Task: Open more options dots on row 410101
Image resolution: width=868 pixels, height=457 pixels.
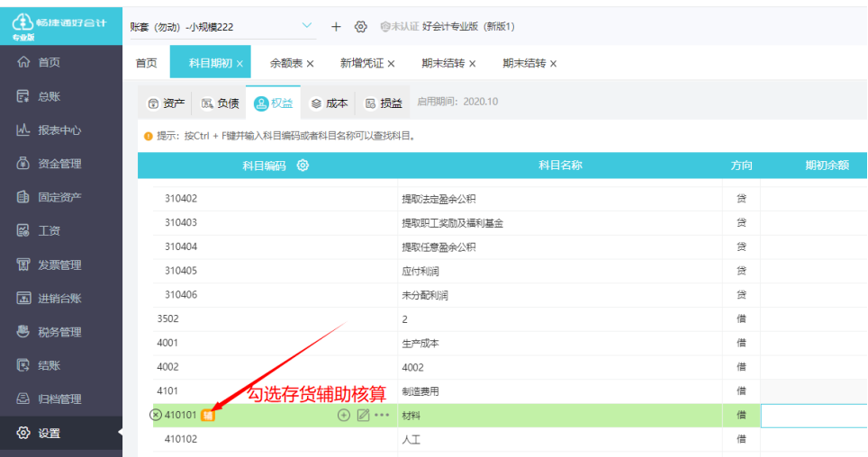Action: (x=382, y=415)
